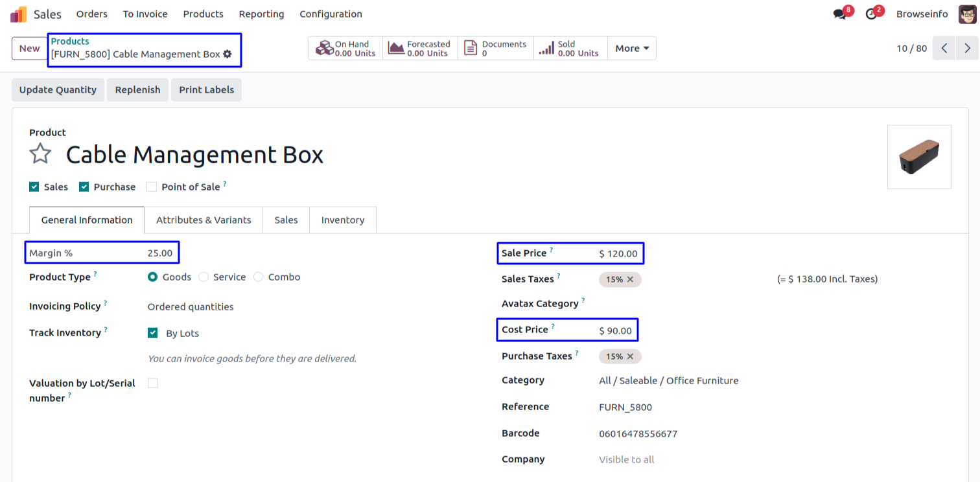Switch to the Attributes & Variants tab
The width and height of the screenshot is (980, 482).
204,220
